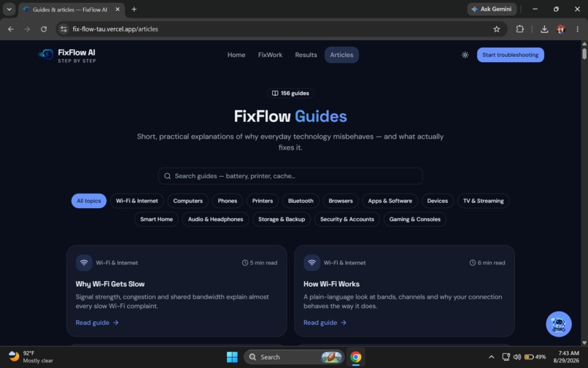This screenshot has height=368, width=588.
Task: Filter by Security & Accounts topic
Action: tap(347, 219)
